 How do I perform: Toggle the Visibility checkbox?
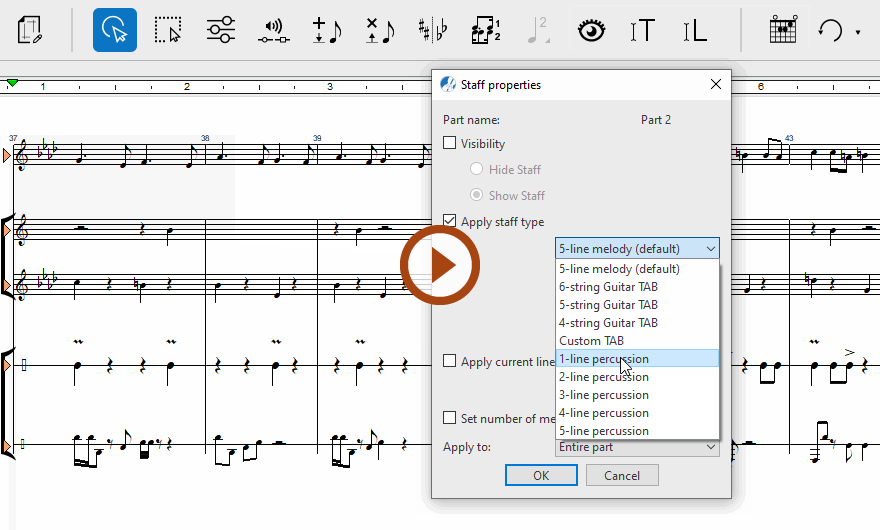[450, 143]
